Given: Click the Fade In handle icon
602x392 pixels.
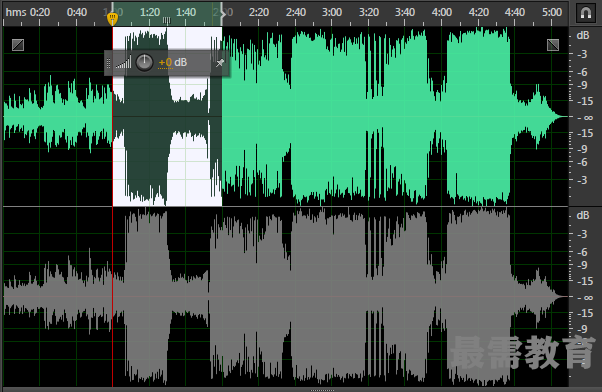Looking at the screenshot, I should point(18,45).
